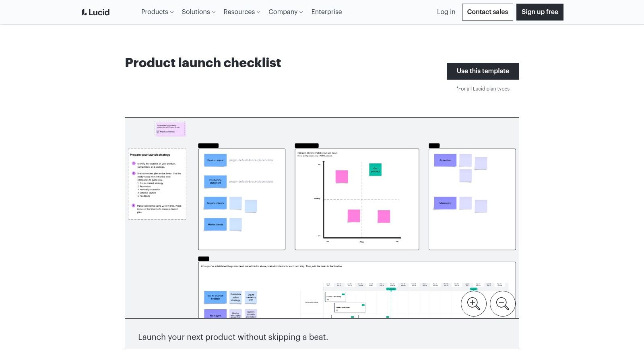The width and height of the screenshot is (644, 362).
Task: Click Sign up free
Action: click(540, 12)
